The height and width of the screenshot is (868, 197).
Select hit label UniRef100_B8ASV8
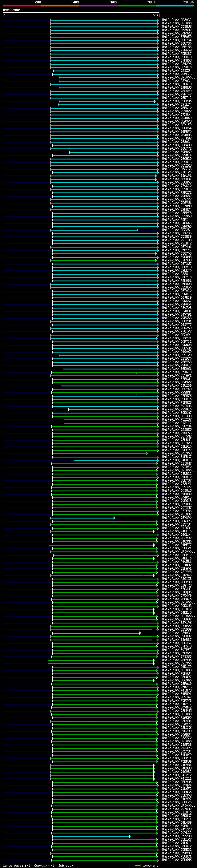pos(177,121)
